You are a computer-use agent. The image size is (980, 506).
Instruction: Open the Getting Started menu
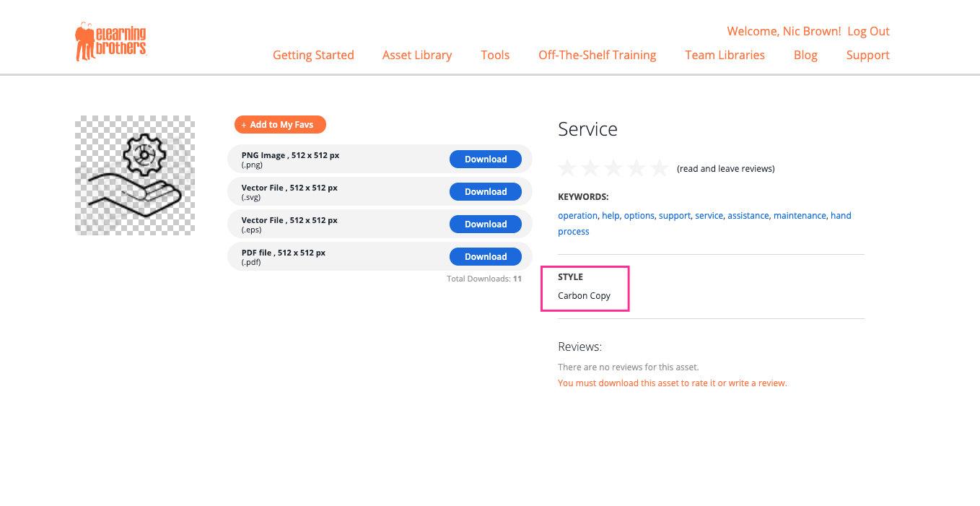313,55
